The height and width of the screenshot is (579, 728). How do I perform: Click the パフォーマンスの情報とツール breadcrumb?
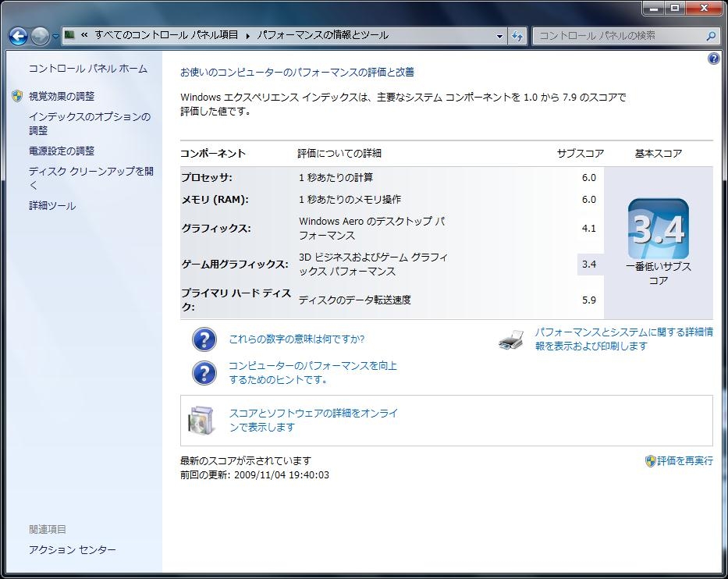coord(322,35)
